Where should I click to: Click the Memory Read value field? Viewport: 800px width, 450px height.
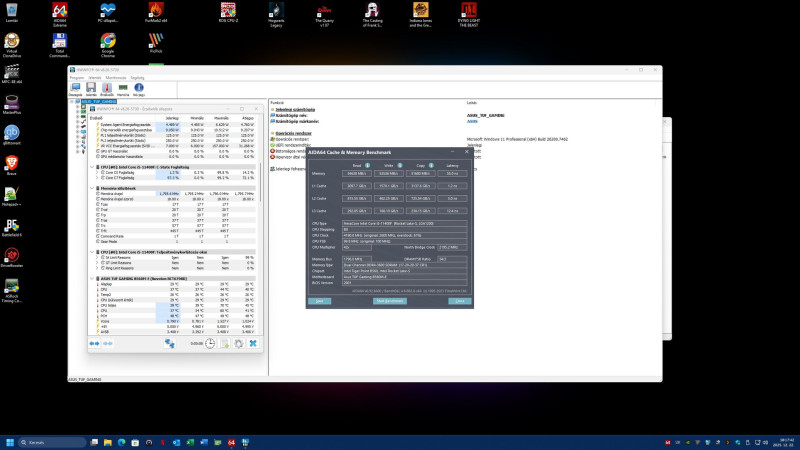point(357,173)
